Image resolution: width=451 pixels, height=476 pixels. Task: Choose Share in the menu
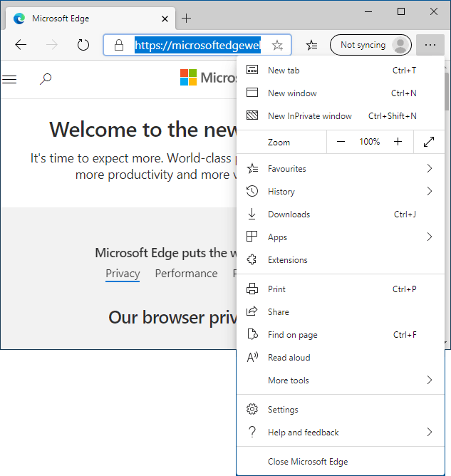[341, 312]
